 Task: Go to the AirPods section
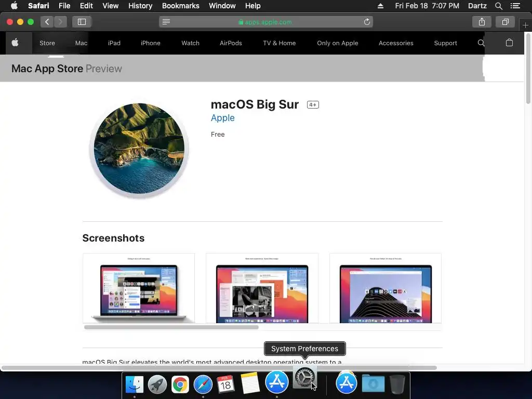[x=231, y=43]
